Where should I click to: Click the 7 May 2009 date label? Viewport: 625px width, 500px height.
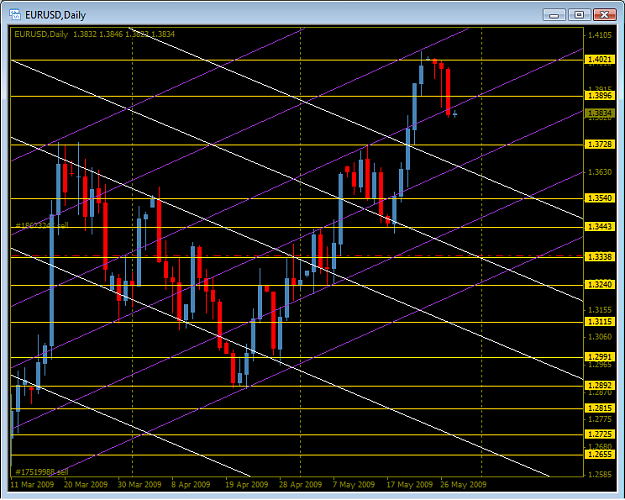pos(354,485)
